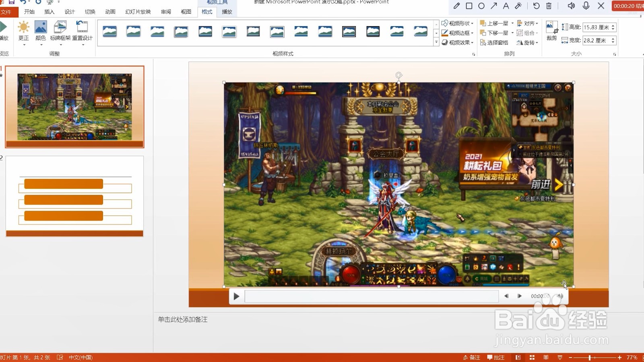Switch to Normal view in status bar

[518, 358]
